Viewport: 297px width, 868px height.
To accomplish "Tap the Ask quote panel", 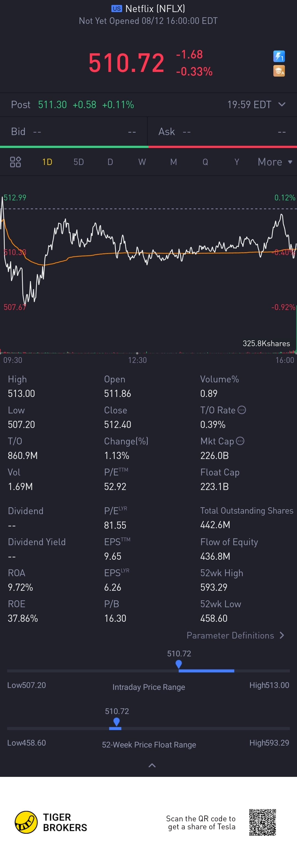I will point(222,131).
